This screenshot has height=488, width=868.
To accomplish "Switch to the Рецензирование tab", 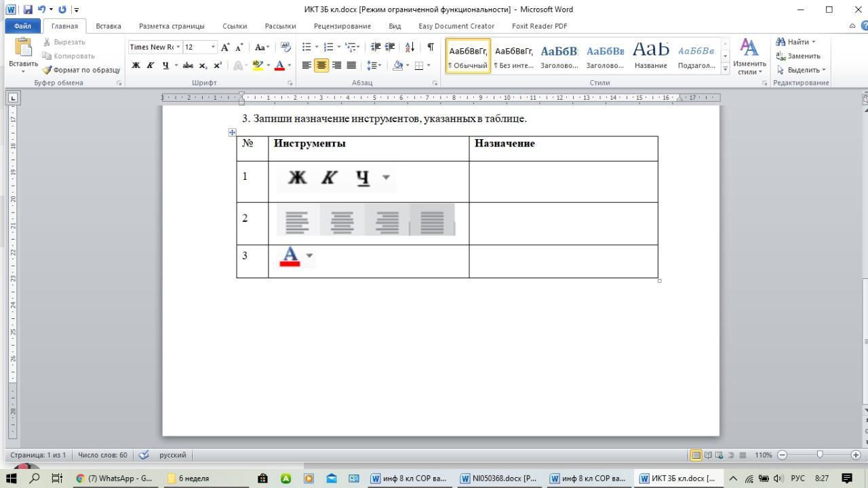I will [342, 26].
